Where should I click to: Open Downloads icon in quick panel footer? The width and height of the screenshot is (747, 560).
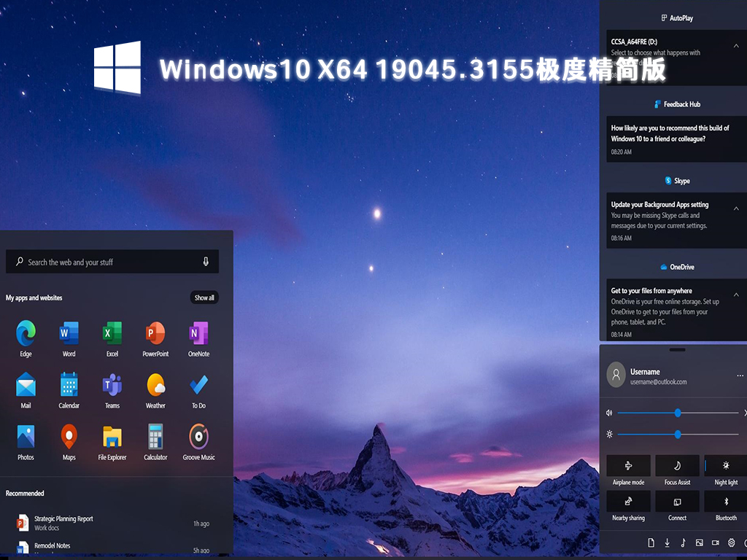tap(667, 542)
